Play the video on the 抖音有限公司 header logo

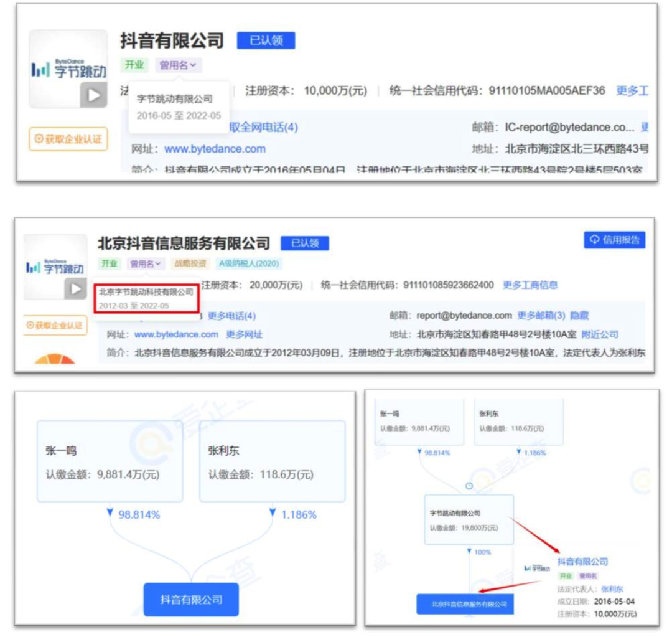(x=93, y=95)
